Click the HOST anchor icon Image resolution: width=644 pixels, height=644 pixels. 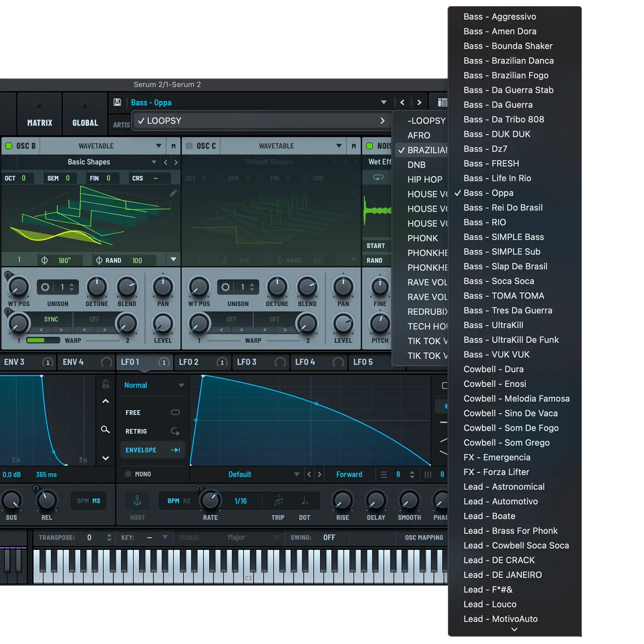(137, 500)
